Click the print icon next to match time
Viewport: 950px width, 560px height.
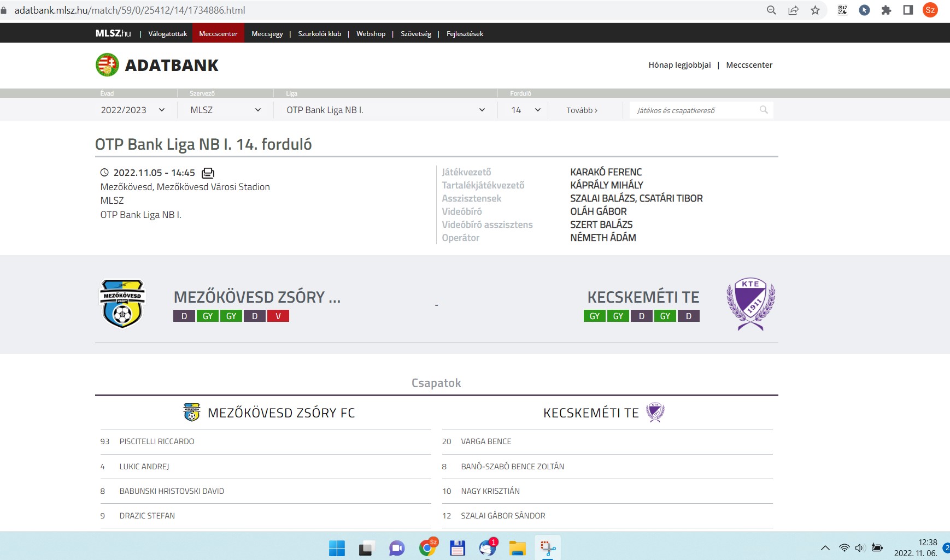coord(208,173)
